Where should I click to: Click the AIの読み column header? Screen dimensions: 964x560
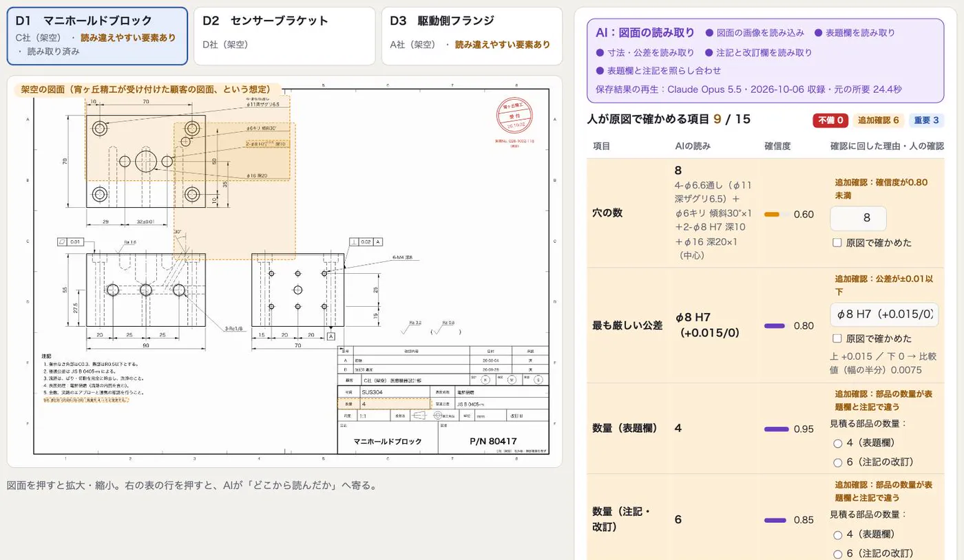693,146
